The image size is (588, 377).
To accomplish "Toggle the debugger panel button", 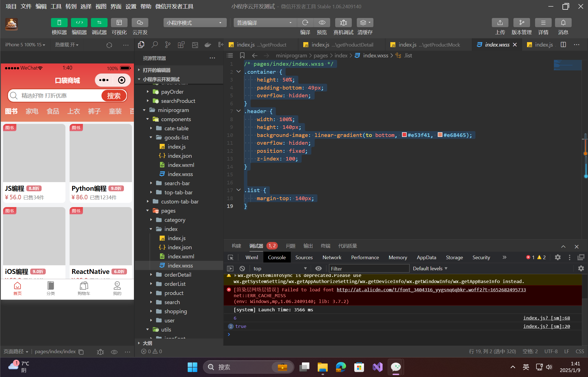I will pyautogui.click(x=99, y=23).
